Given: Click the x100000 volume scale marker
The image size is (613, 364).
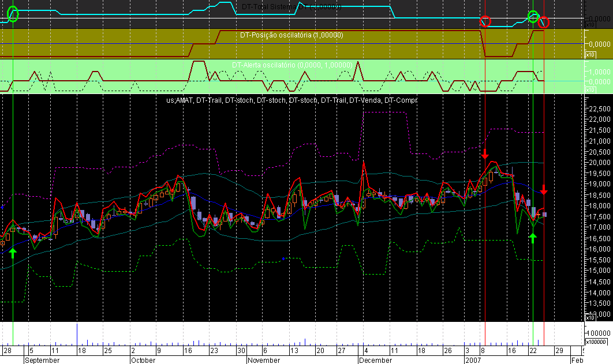Looking at the screenshot, I should [x=596, y=342].
